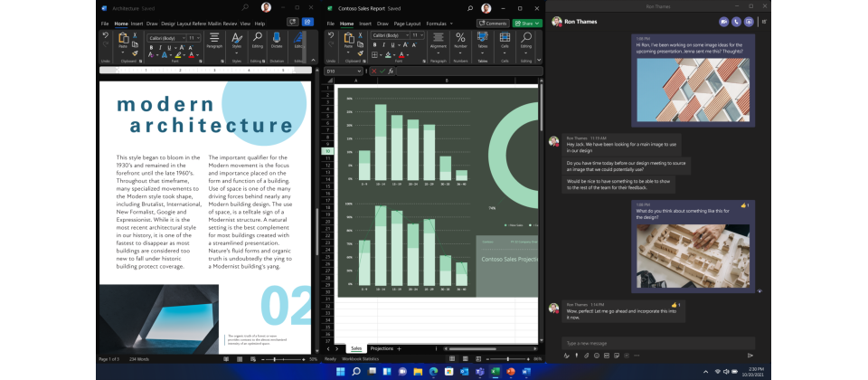Open the File menu in Word
This screenshot has height=380, width=868.
pyautogui.click(x=105, y=24)
